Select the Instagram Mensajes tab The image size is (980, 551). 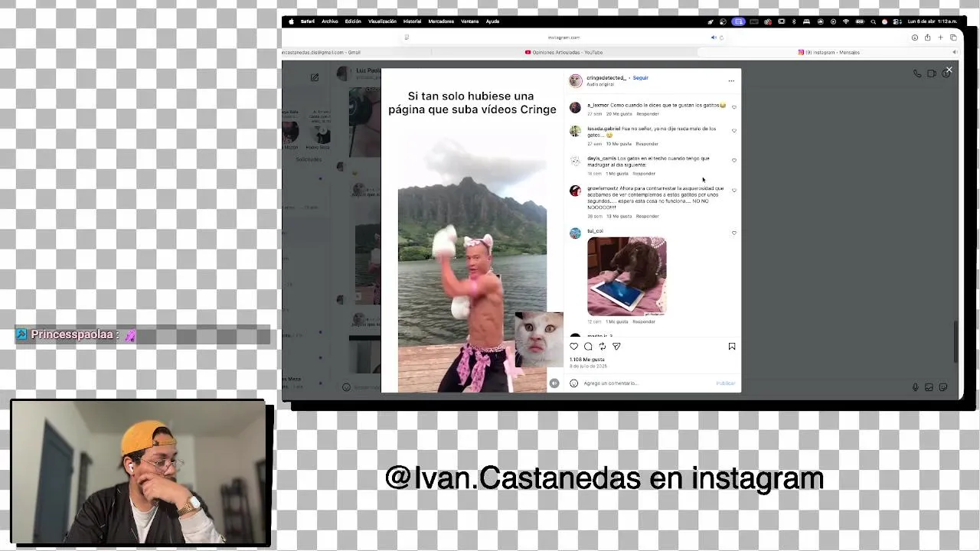click(x=829, y=52)
